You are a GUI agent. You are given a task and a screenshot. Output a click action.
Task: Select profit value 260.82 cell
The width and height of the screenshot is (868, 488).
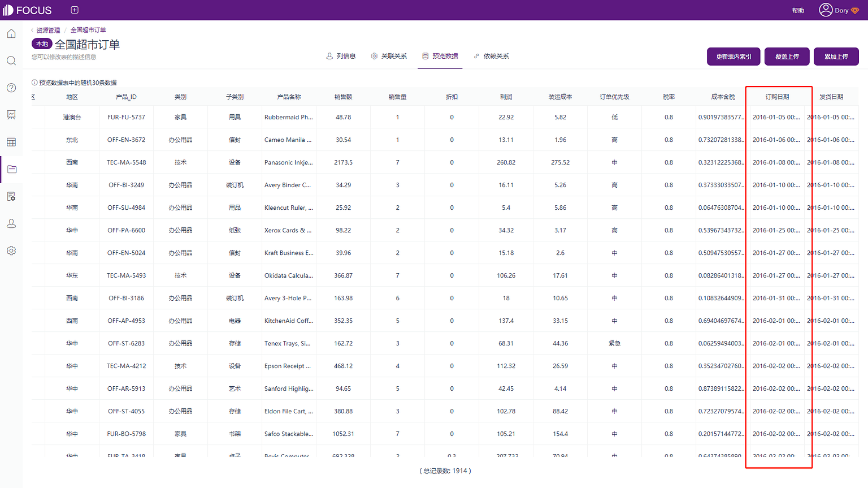click(x=506, y=162)
